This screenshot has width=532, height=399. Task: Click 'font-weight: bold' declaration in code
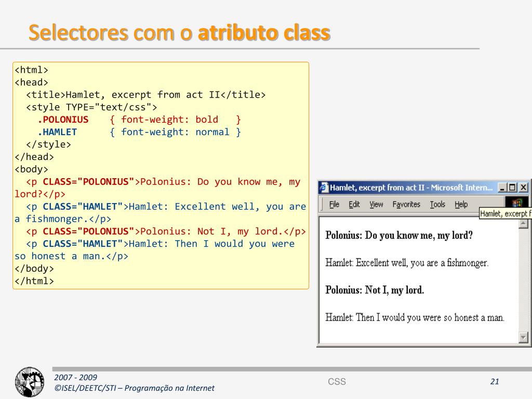(170, 119)
